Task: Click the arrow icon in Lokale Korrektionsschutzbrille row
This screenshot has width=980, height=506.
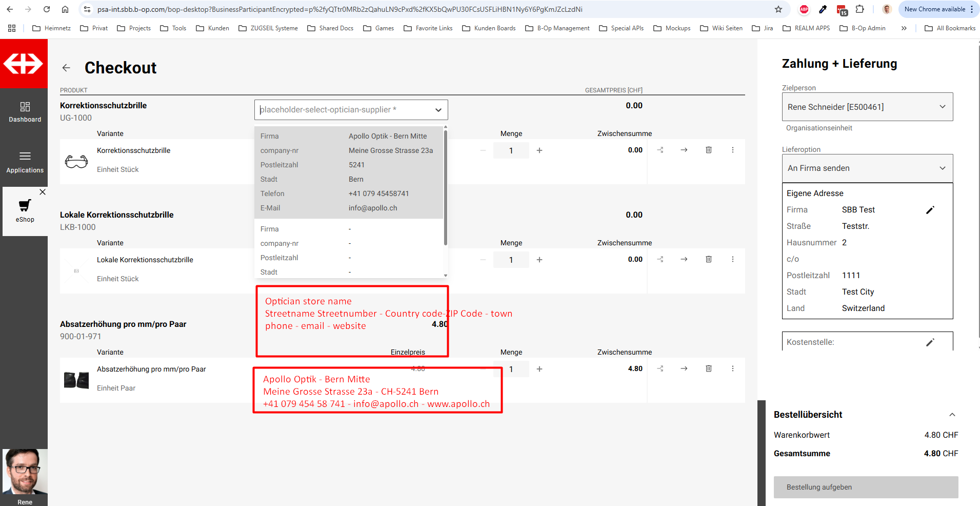Action: [x=684, y=259]
